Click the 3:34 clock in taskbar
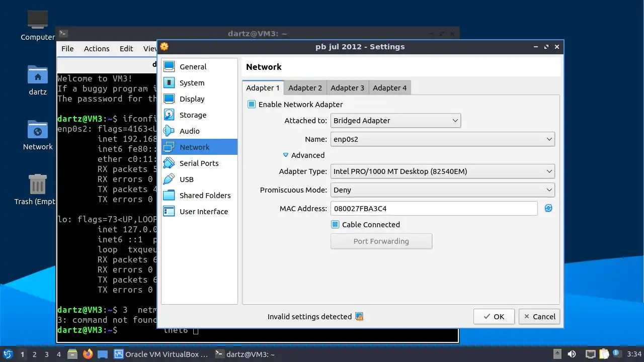This screenshot has height=362, width=644. click(x=634, y=354)
